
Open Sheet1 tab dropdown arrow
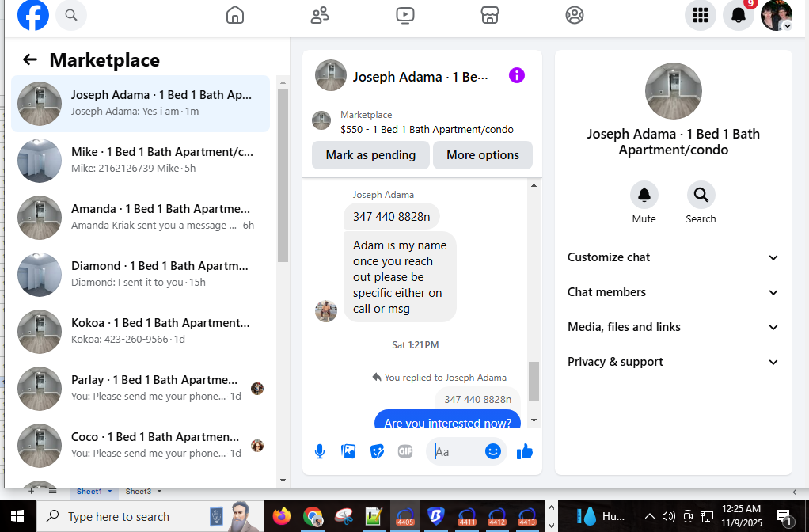[x=110, y=492]
